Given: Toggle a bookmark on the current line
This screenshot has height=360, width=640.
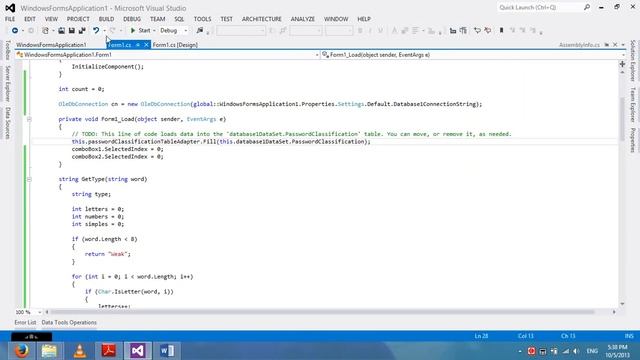Looking at the screenshot, I should (502, 31).
